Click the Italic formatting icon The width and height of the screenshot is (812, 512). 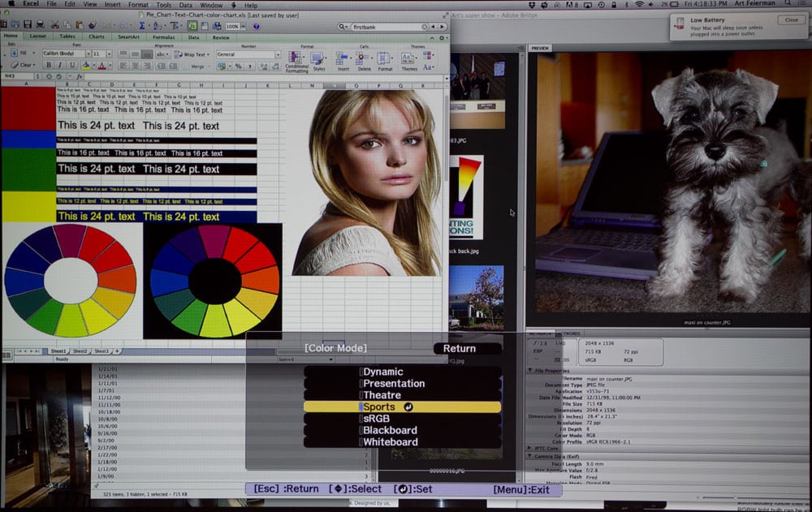(58, 66)
